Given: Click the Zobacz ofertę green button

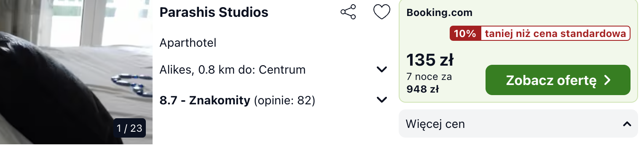Looking at the screenshot, I should pos(558,80).
